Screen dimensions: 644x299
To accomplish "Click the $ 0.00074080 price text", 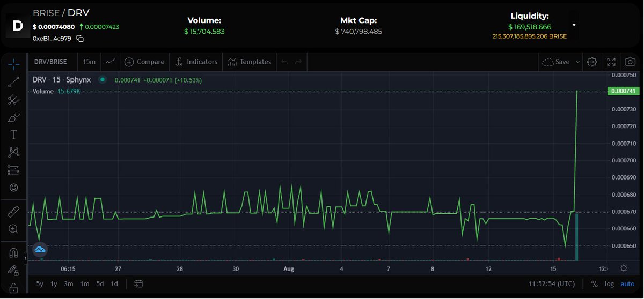I will coord(54,26).
